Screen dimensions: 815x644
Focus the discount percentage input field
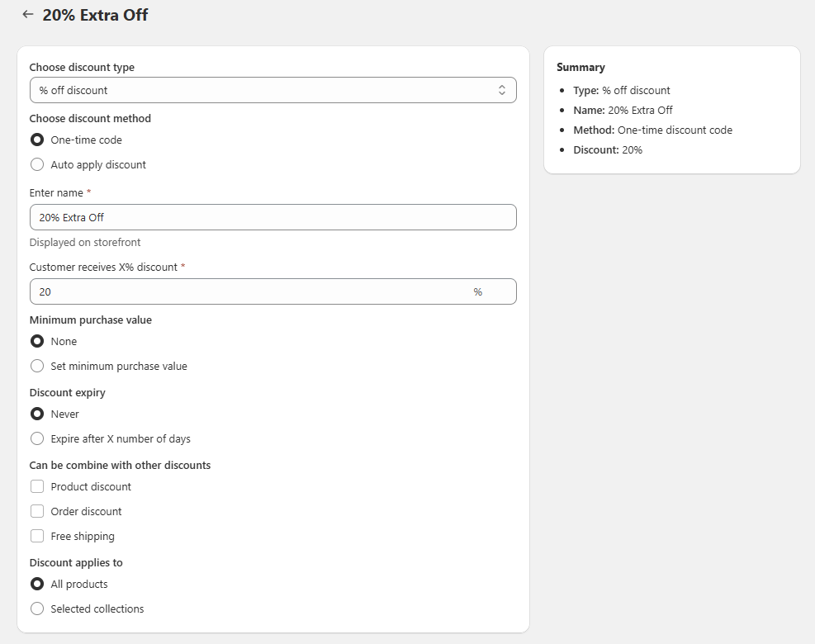(248, 291)
